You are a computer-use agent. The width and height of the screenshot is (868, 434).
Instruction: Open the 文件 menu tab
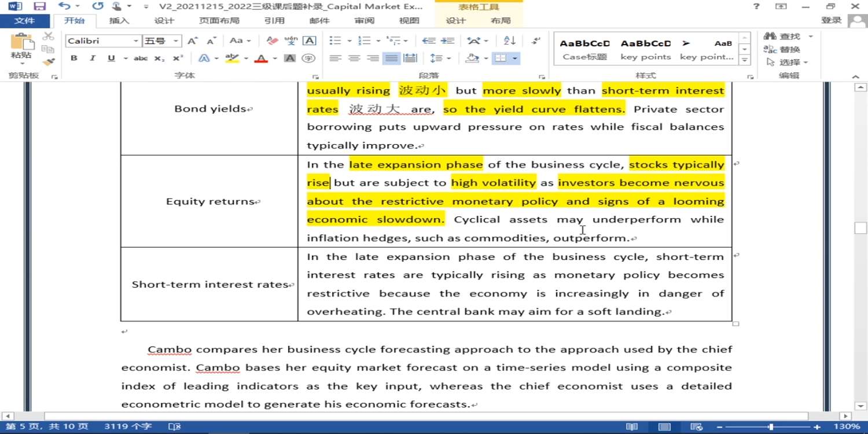(24, 21)
